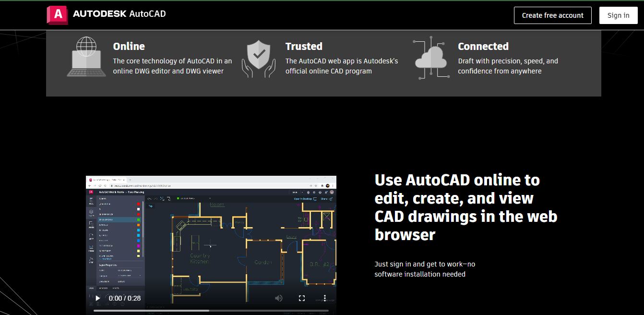Click the video progress bar
The width and height of the screenshot is (644, 315).
(x=211, y=311)
